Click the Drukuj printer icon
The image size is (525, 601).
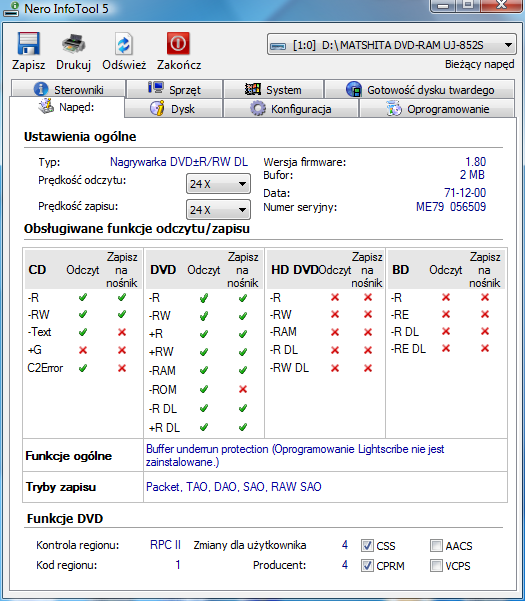pos(73,44)
